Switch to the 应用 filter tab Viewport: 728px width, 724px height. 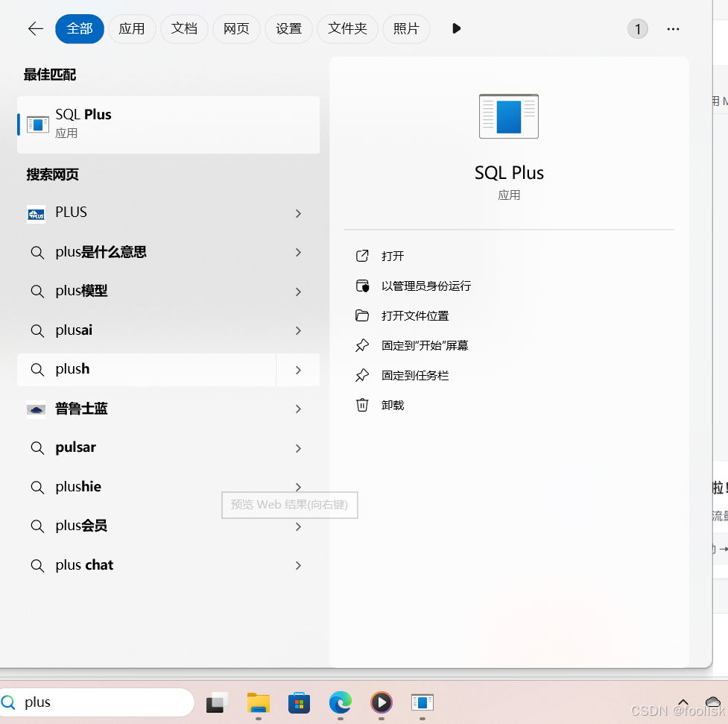point(132,29)
